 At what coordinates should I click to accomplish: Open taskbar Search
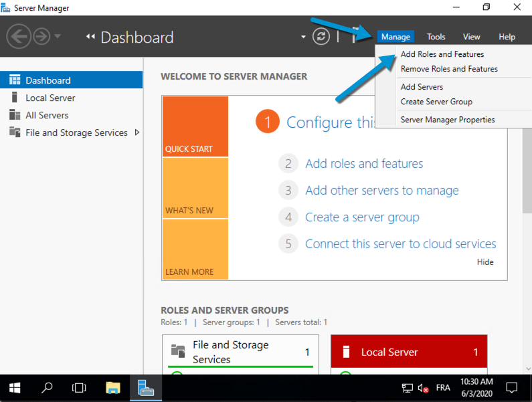[x=47, y=388]
